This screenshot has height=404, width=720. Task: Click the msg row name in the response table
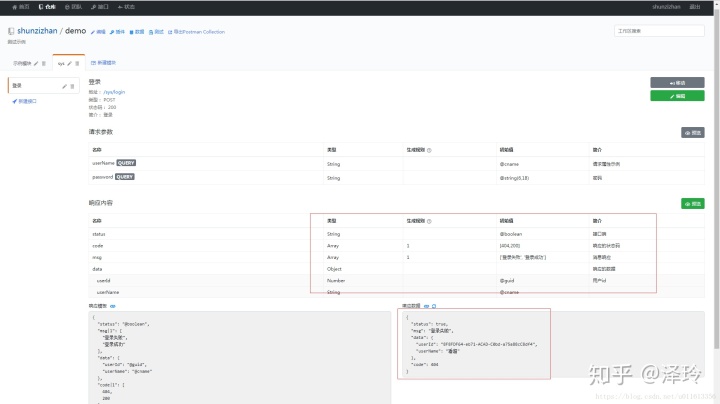coord(97,258)
